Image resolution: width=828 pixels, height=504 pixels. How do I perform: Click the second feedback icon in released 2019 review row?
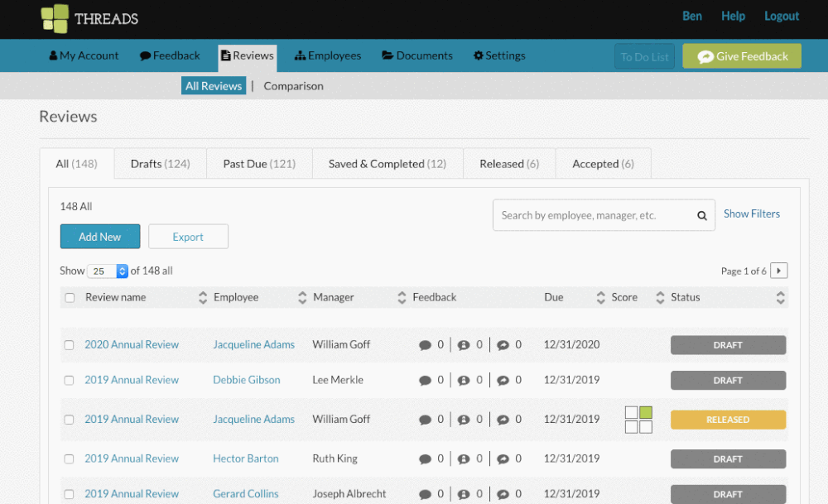[464, 420]
